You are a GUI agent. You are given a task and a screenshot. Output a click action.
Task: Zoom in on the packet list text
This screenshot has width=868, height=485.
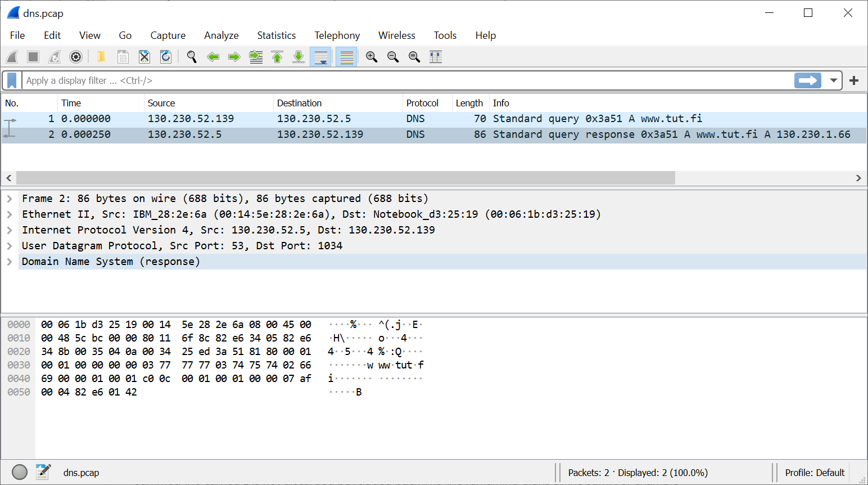pos(372,56)
